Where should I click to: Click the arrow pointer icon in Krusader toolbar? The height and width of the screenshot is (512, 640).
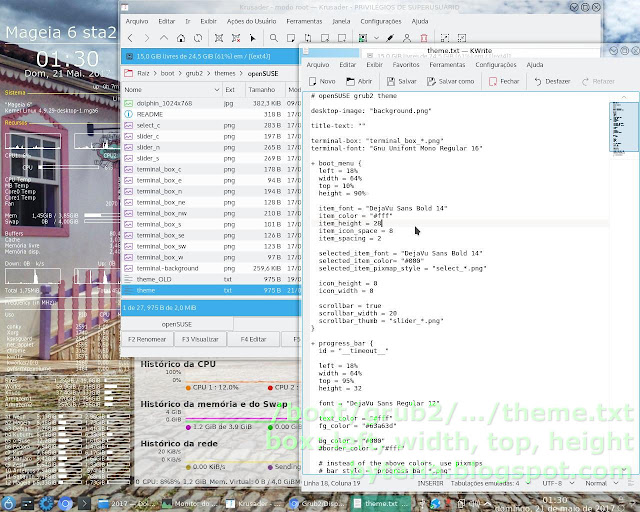[253, 38]
